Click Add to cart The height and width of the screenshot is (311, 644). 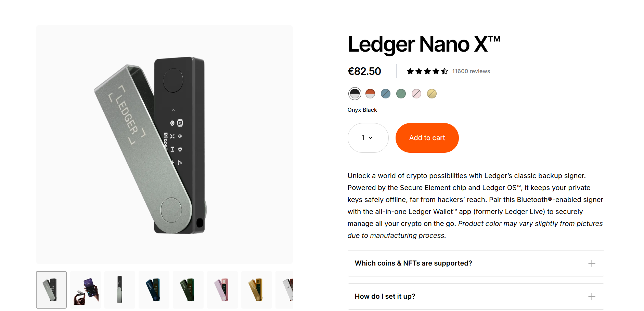point(427,138)
